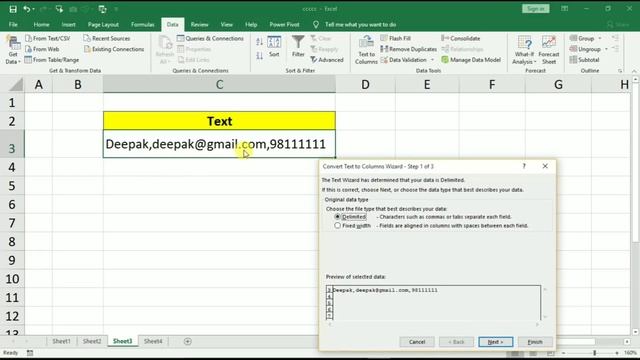Click Finish in the wizard

tap(535, 342)
